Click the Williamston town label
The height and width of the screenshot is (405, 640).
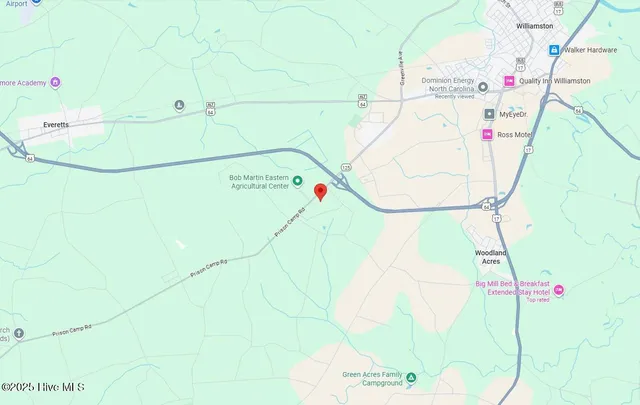click(x=535, y=26)
